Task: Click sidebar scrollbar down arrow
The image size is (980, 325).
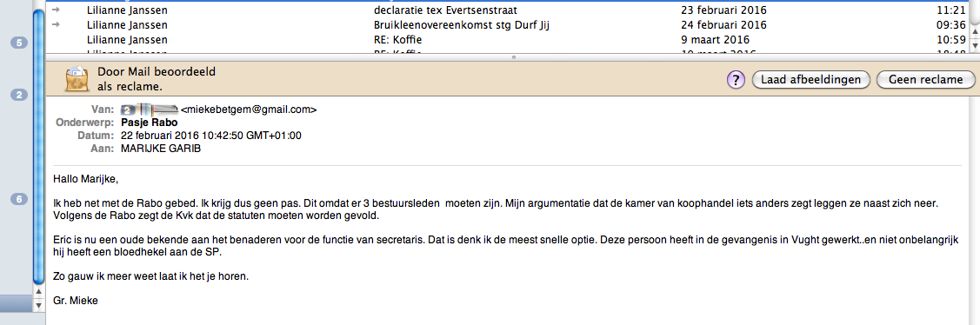Action: point(38,306)
